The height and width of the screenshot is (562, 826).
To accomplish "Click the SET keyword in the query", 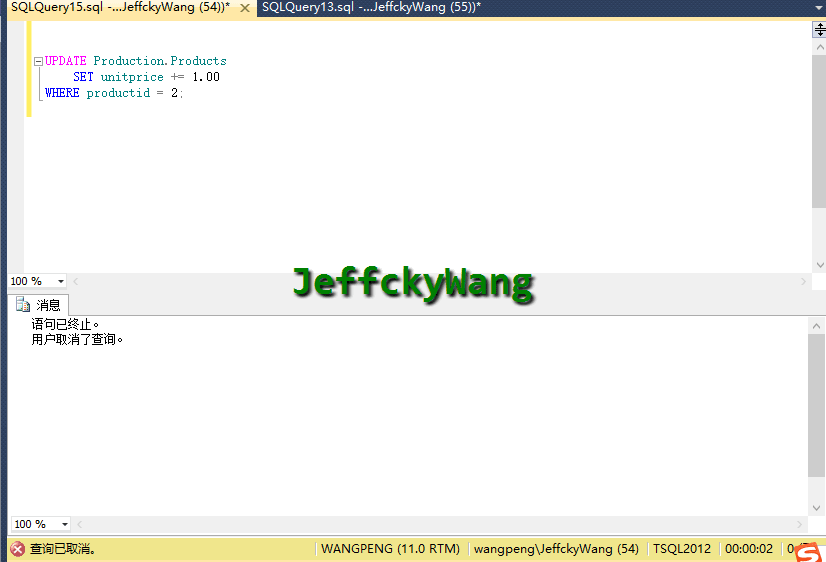I will 83,77.
